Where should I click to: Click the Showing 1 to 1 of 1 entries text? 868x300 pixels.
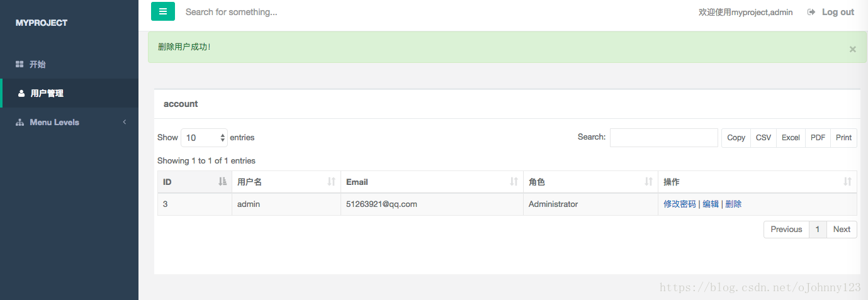[206, 161]
